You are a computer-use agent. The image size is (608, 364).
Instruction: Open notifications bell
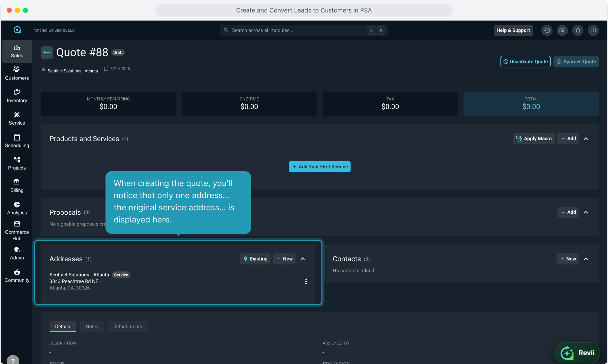(578, 30)
